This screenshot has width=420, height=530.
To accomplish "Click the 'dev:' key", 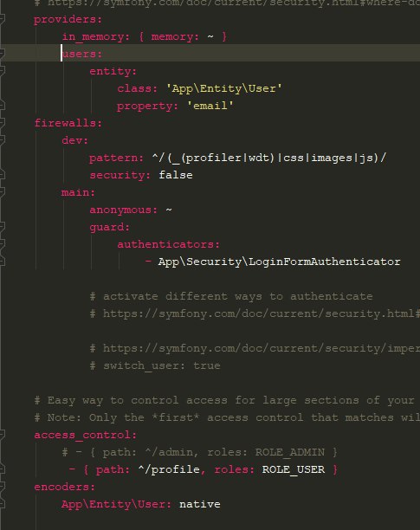I will [x=75, y=140].
